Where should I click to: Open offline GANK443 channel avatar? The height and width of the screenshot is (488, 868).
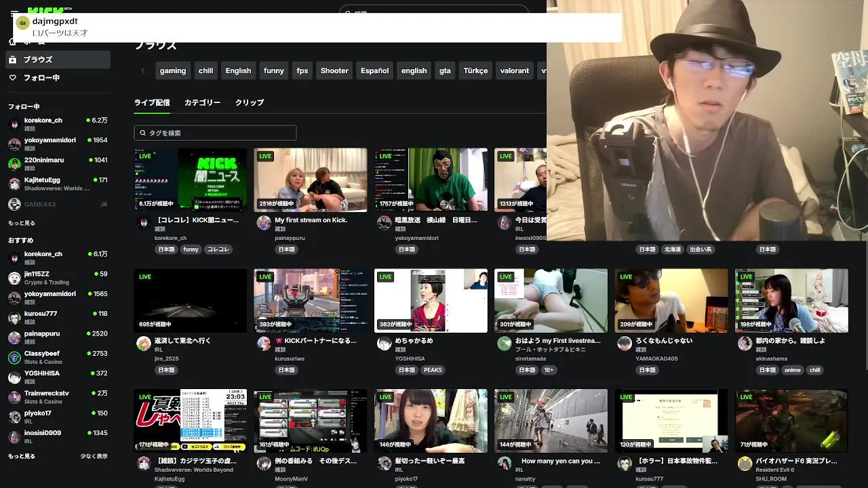(14, 204)
